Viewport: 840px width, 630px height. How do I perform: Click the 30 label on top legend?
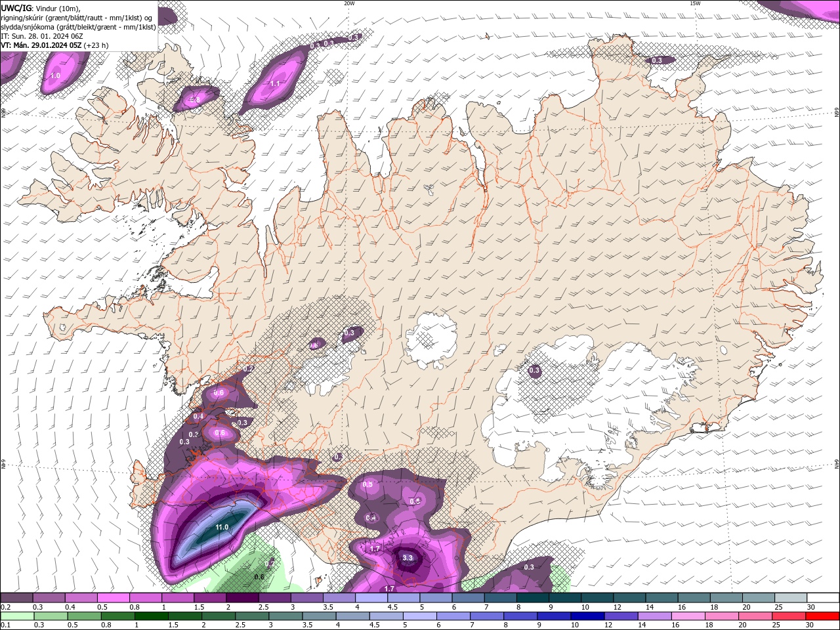810,607
